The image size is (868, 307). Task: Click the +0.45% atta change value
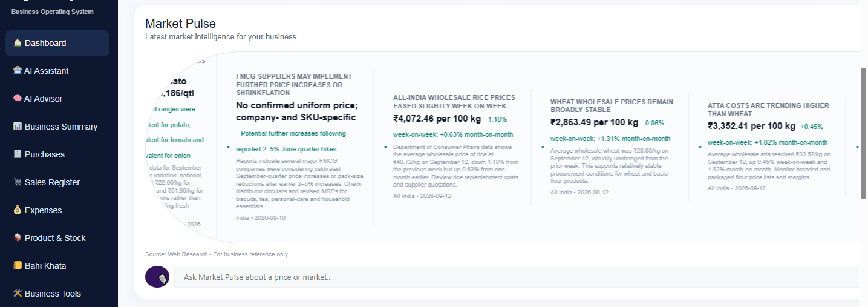[x=812, y=127]
